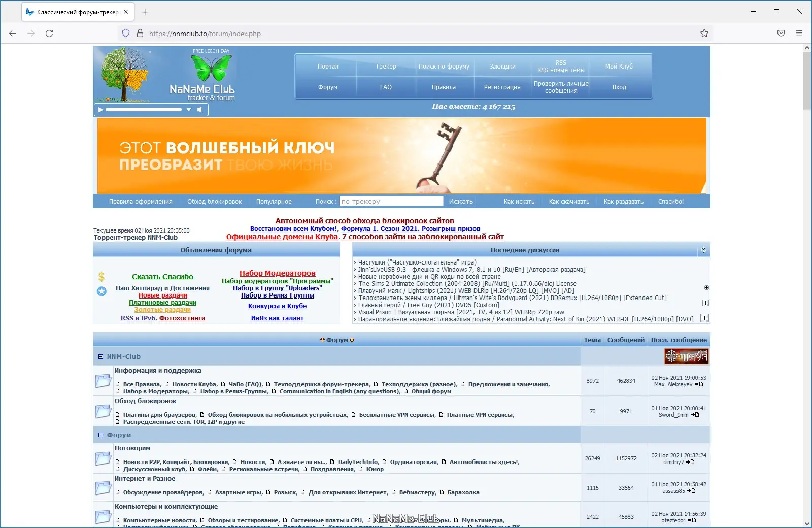Screen dimensions: 812x528
Task: Click the audio player progress slider
Action: tap(145, 109)
